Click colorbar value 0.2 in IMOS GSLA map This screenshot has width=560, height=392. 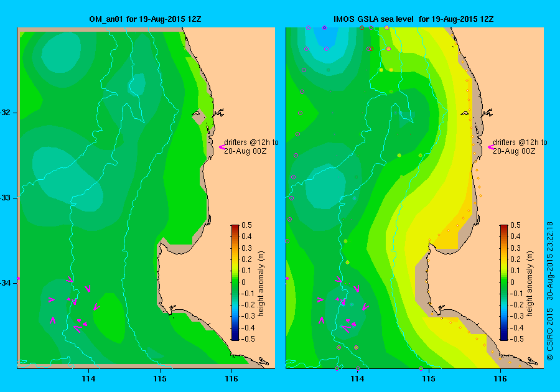click(515, 259)
